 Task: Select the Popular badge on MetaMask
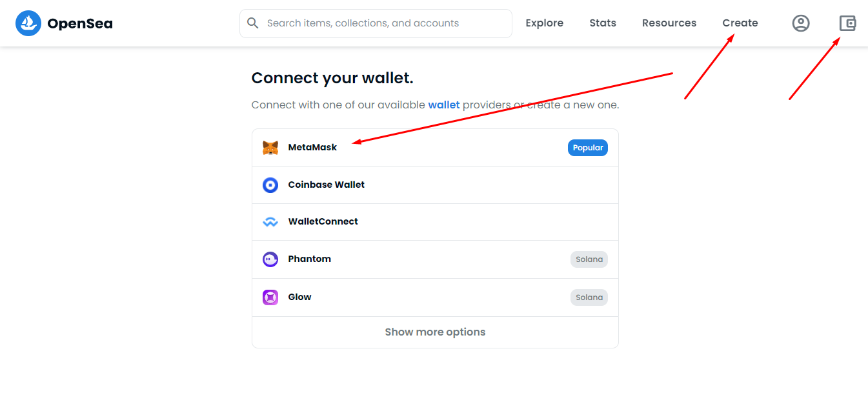[588, 148]
